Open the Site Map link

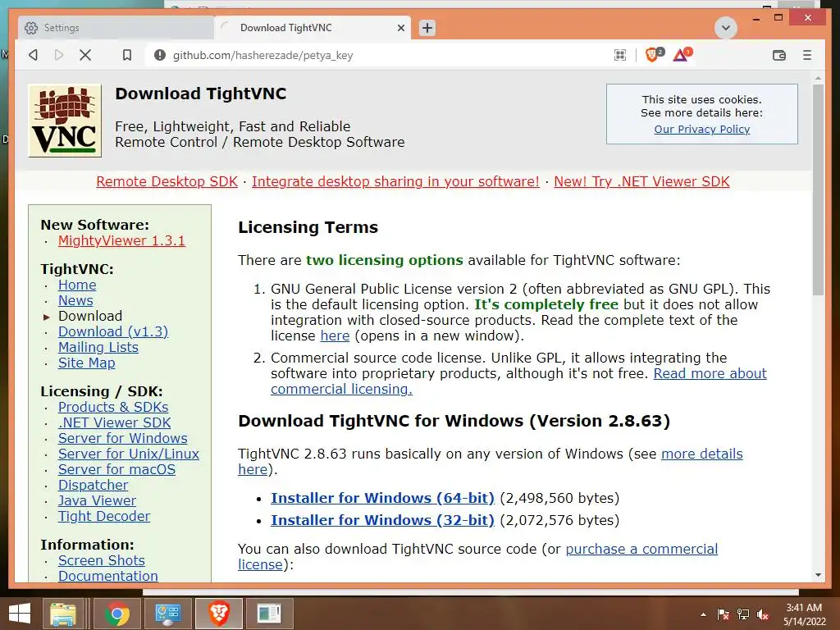(x=87, y=363)
